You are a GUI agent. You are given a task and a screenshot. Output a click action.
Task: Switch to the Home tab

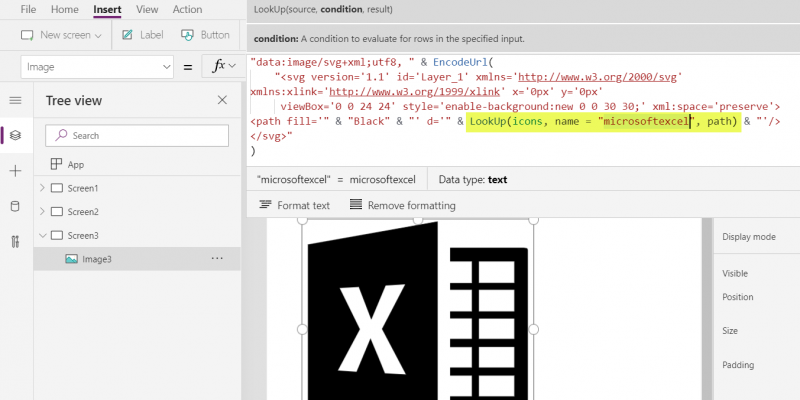coord(65,9)
